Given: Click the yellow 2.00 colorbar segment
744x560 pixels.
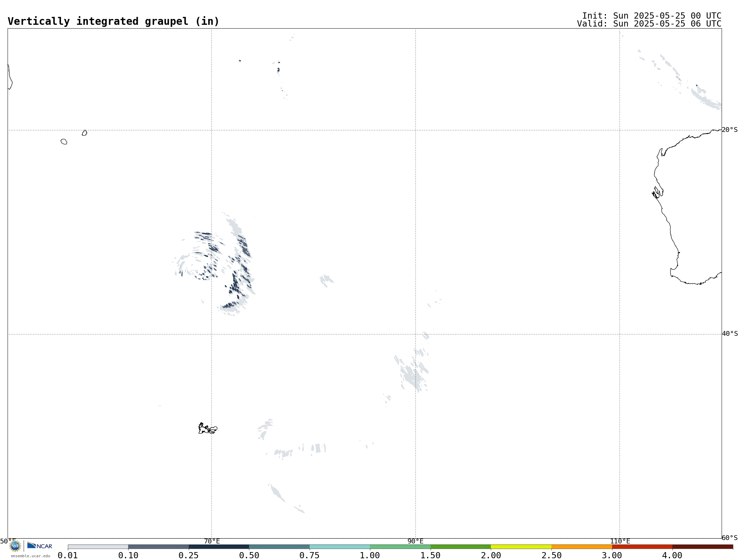Looking at the screenshot, I should (521, 547).
